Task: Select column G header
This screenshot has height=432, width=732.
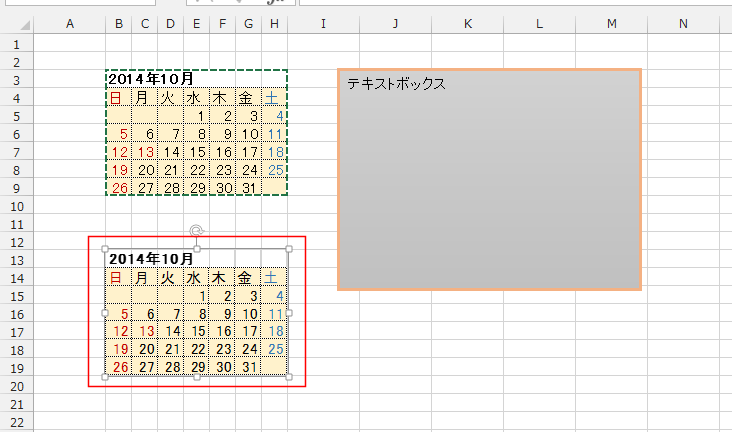Action: (248, 24)
